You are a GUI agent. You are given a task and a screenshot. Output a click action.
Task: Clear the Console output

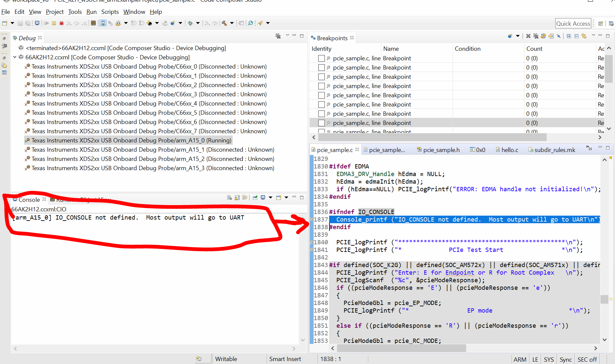pyautogui.click(x=229, y=197)
